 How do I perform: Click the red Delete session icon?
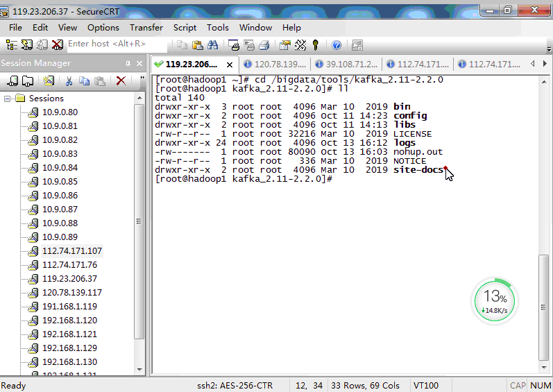point(121,80)
